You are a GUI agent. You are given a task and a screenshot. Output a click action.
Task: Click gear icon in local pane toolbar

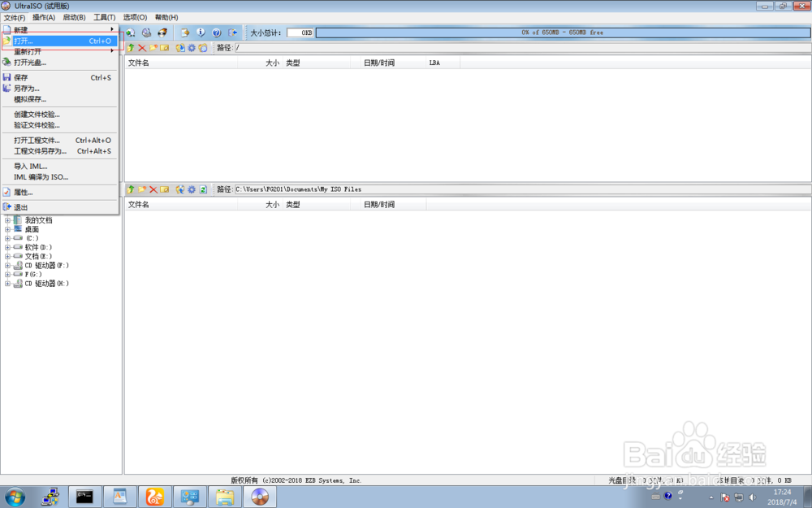[x=192, y=189]
